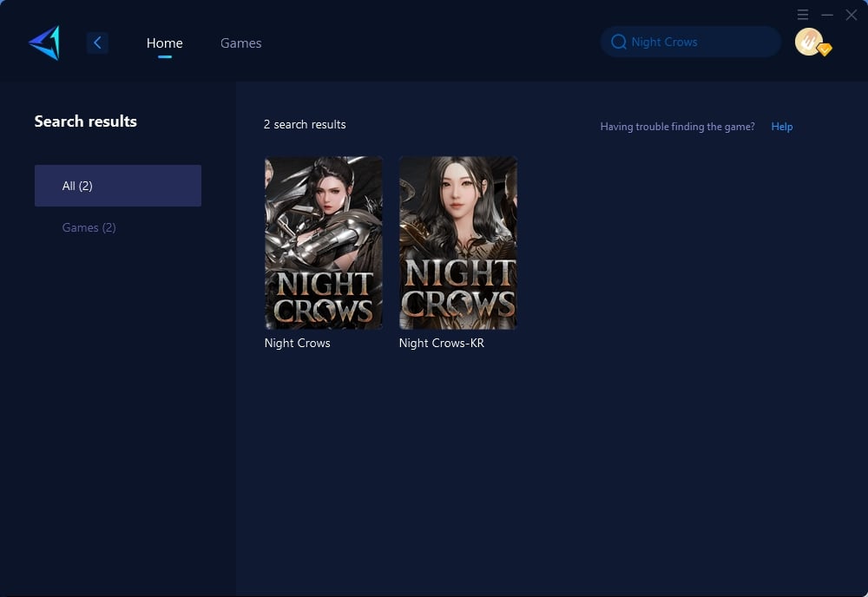This screenshot has height=597, width=868.
Task: Click the "Having trouble finding the game?" text
Action: [677, 127]
